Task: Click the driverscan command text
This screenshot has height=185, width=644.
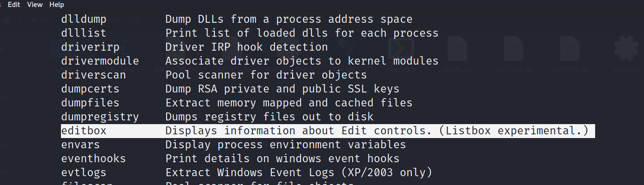Action: [94, 75]
